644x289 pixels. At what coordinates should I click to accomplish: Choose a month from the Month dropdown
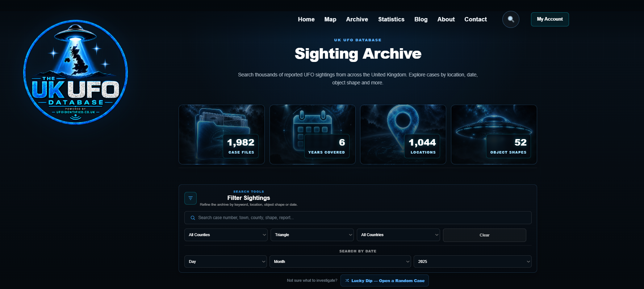coord(340,261)
